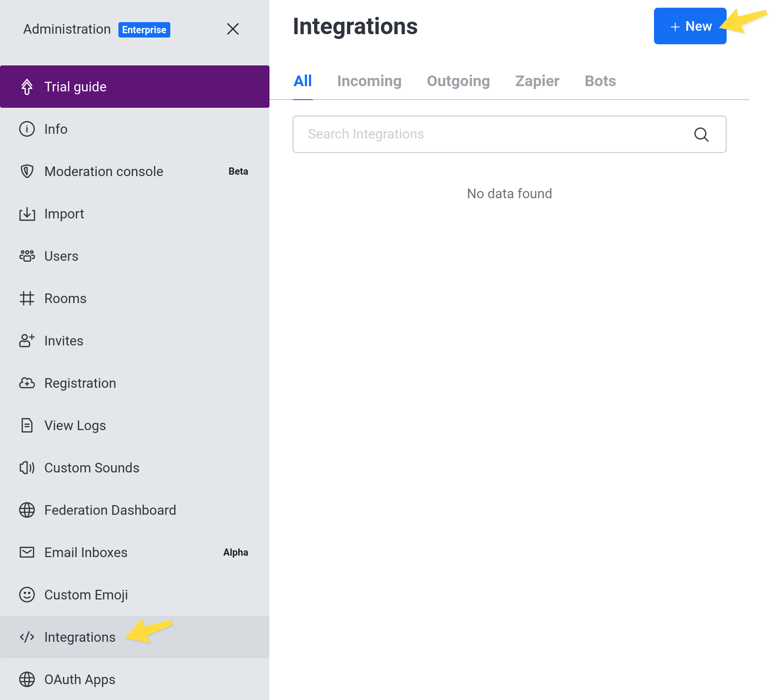This screenshot has width=781, height=700.
Task: Click the Custom Sounds speaker icon
Action: [x=27, y=468]
